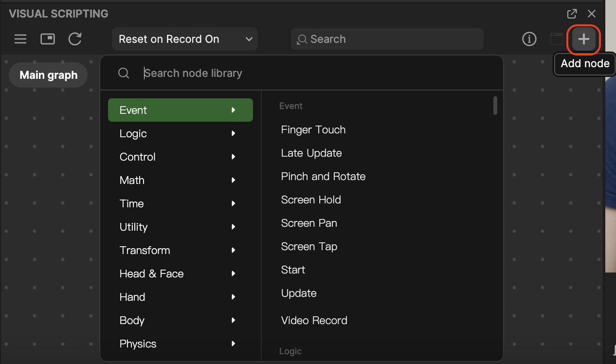Image resolution: width=616 pixels, height=364 pixels.
Task: Add the Late Update node
Action: [x=311, y=153]
